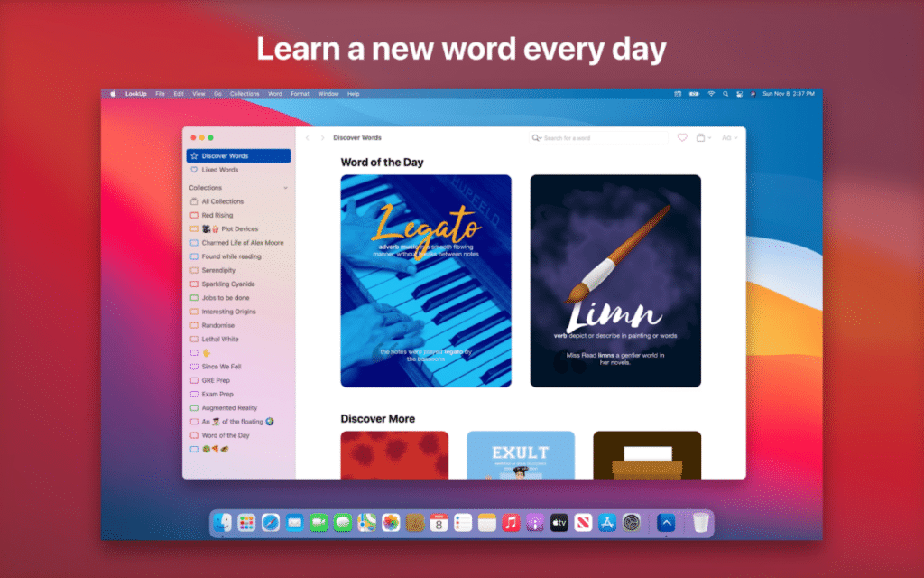This screenshot has width=924, height=578.
Task: Open the LookUp app icon in the Dock
Action: (x=666, y=521)
